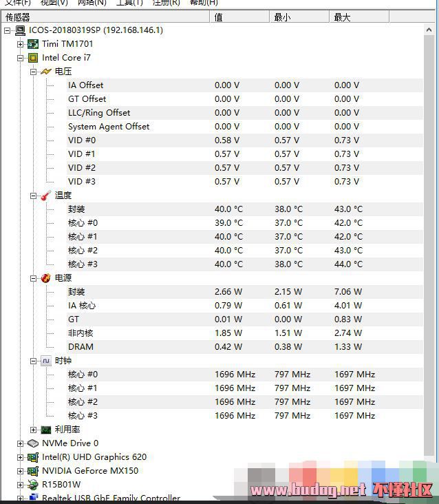The width and height of the screenshot is (439, 504).
Task: Click the NVIDIA GeForce MX150 card icon
Action: [x=32, y=471]
